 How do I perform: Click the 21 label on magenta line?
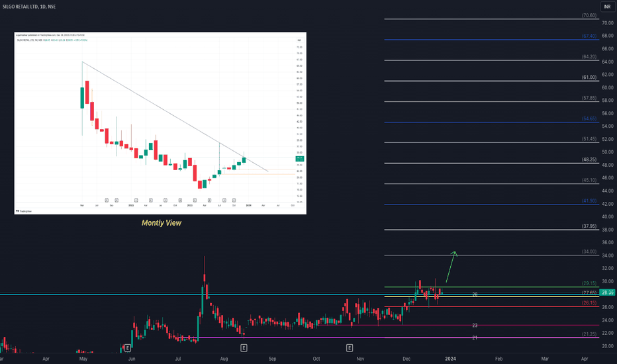(x=475, y=338)
